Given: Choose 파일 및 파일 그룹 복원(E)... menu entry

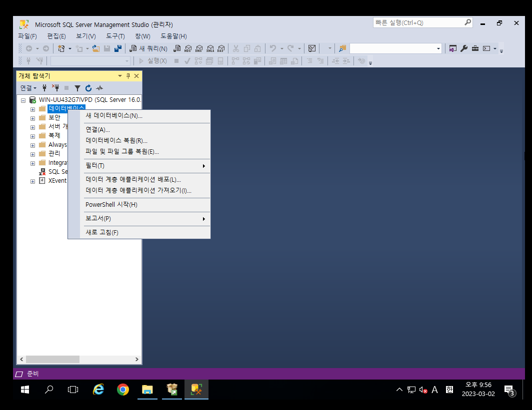Looking at the screenshot, I should pyautogui.click(x=139, y=151).
